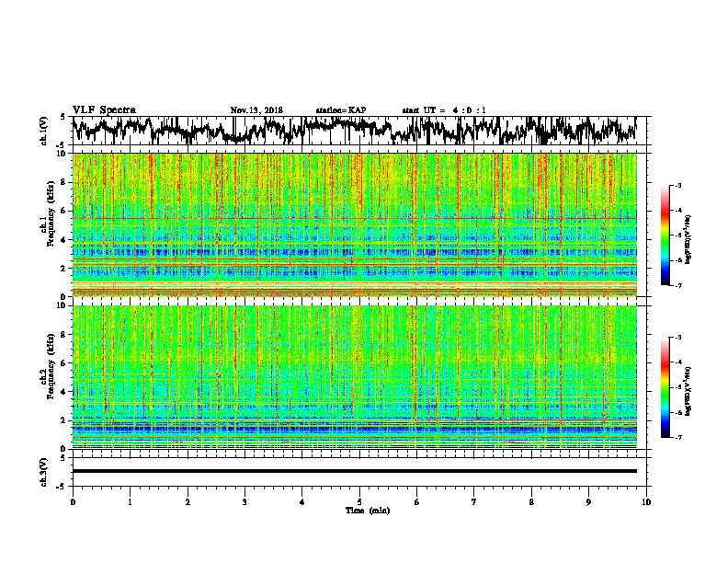Click the ch.2 color scale bar
Viewport: 728px width, 563px height.
[x=665, y=387]
